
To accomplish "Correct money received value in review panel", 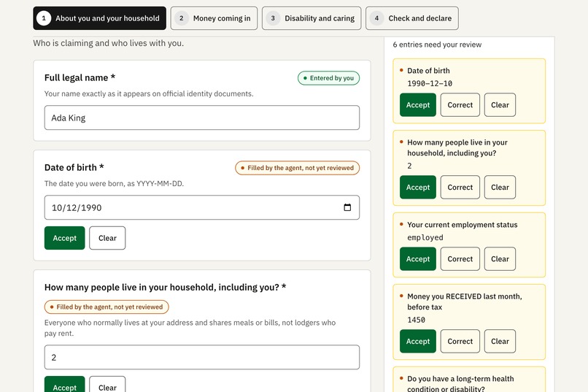I will (x=460, y=342).
